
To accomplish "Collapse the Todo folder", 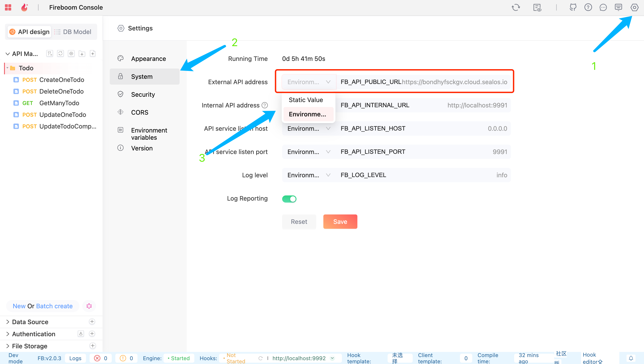I will coord(7,68).
